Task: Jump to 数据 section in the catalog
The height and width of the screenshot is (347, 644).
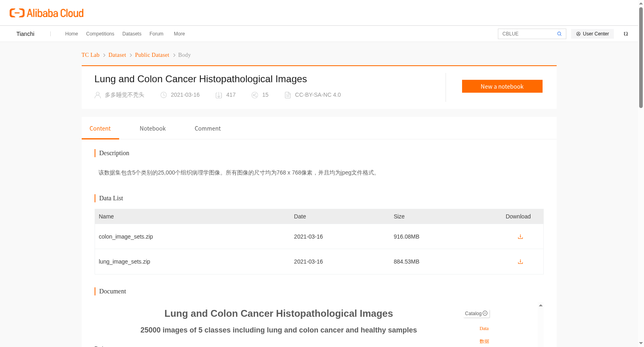Action: [x=484, y=341]
